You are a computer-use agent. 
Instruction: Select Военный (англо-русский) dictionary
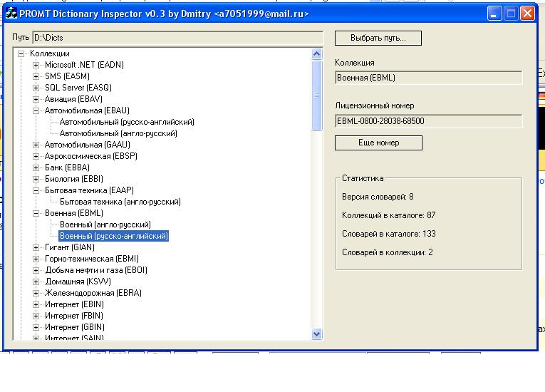click(105, 225)
